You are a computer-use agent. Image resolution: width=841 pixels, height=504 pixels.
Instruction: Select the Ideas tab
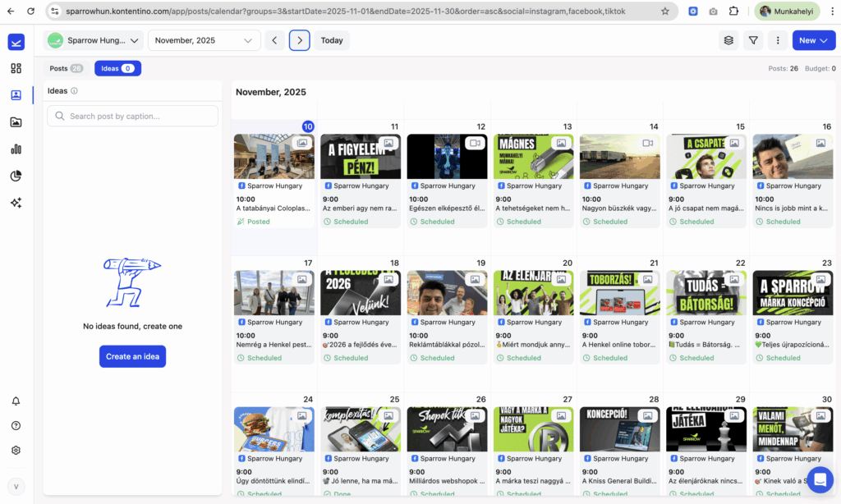tap(117, 68)
